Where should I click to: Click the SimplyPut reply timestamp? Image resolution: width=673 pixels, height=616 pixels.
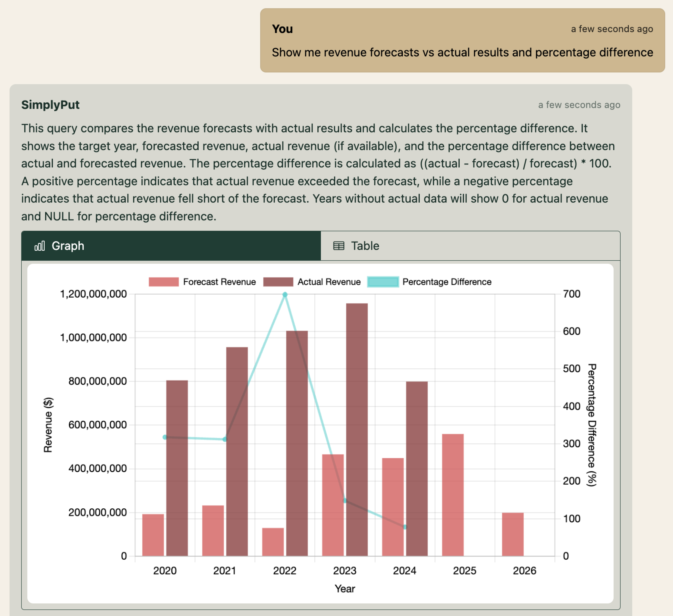[x=579, y=105]
